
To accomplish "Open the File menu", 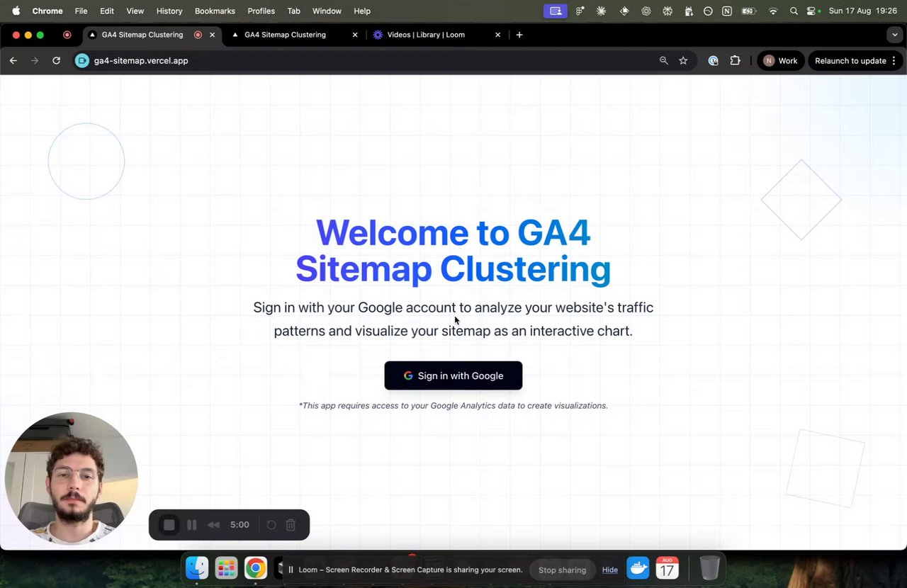I will tap(81, 11).
